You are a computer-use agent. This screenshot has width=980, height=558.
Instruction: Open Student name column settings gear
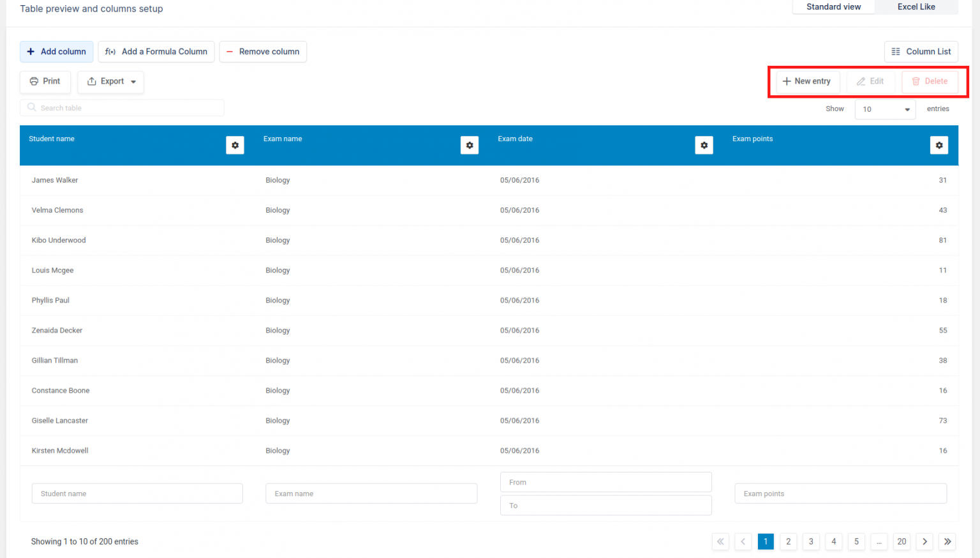235,145
